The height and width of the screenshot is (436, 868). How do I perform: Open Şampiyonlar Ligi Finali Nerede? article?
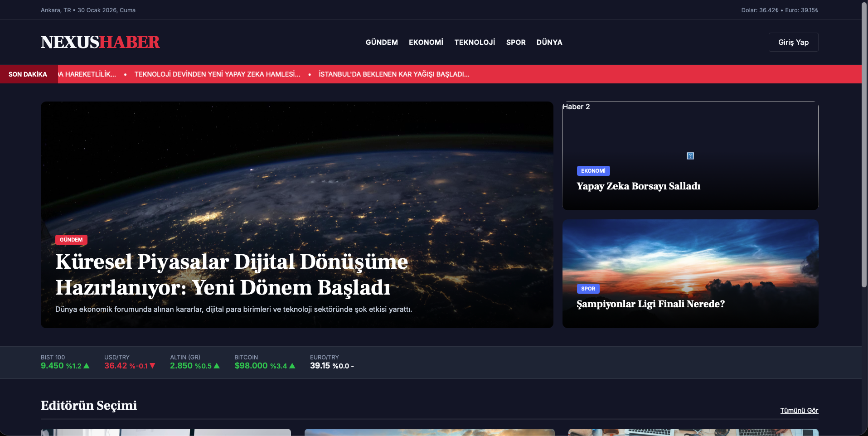pyautogui.click(x=650, y=304)
